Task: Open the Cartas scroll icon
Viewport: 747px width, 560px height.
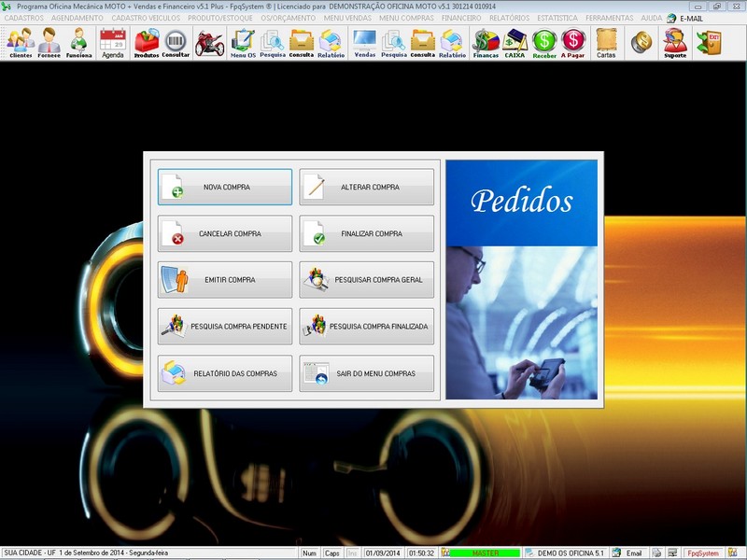Action: tap(606, 43)
